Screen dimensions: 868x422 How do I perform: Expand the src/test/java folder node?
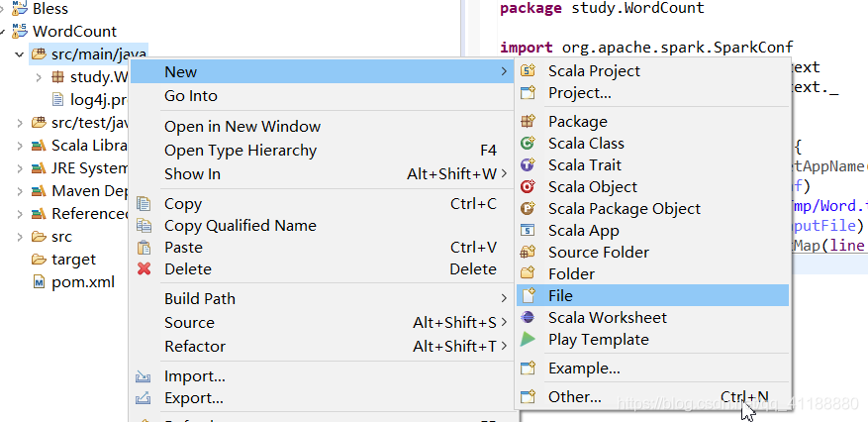point(20,123)
